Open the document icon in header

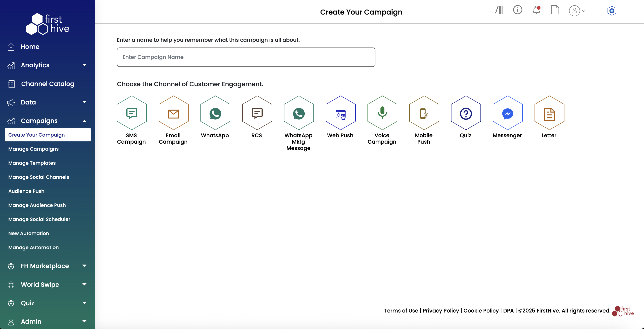pyautogui.click(x=555, y=10)
